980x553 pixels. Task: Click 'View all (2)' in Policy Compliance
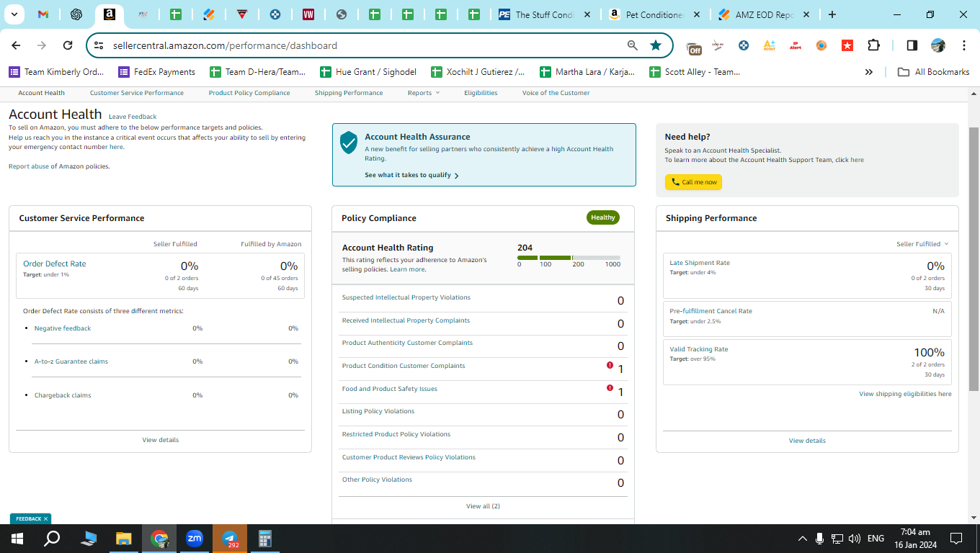coord(483,506)
